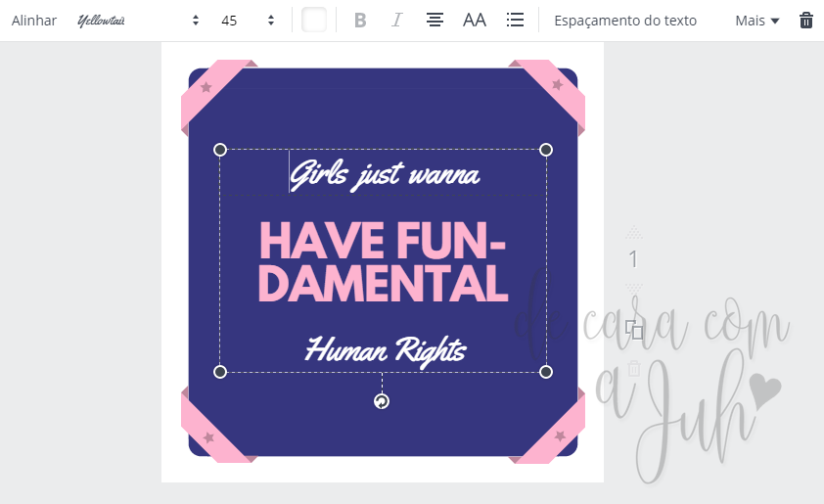Select the top-right resize handle of text box
The height and width of the screenshot is (504, 824).
coord(546,150)
